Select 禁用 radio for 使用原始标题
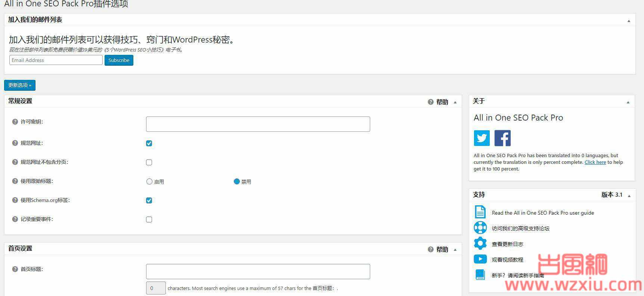 (x=236, y=181)
